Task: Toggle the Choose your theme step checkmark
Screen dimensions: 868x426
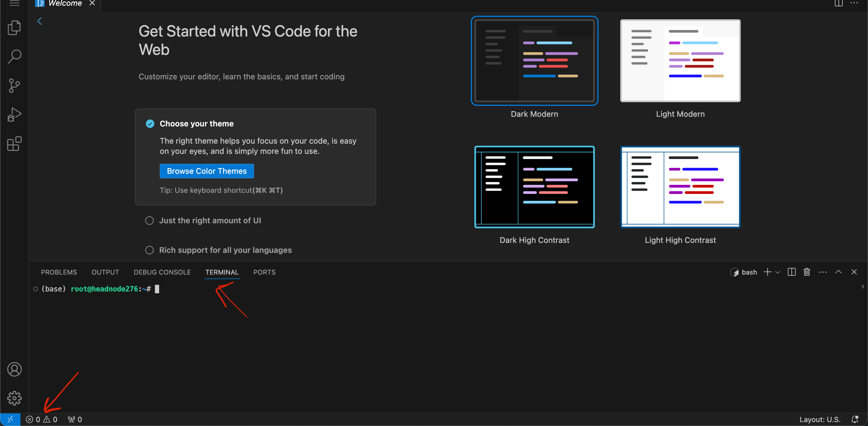Action: coord(150,124)
